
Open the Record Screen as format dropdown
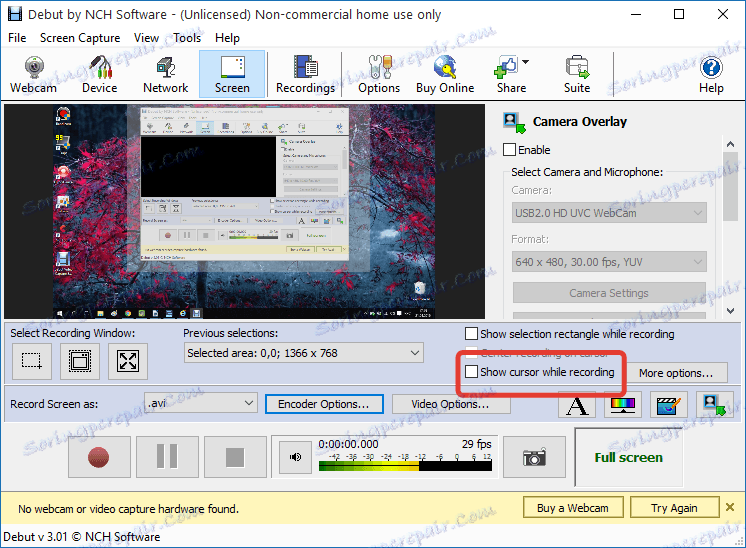(x=201, y=403)
